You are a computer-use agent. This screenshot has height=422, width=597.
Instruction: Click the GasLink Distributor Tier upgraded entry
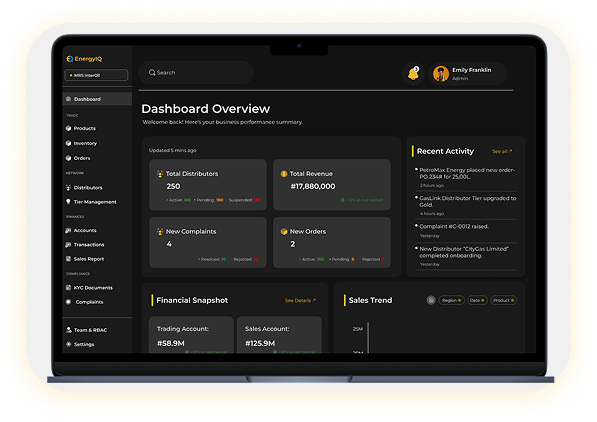click(x=466, y=206)
